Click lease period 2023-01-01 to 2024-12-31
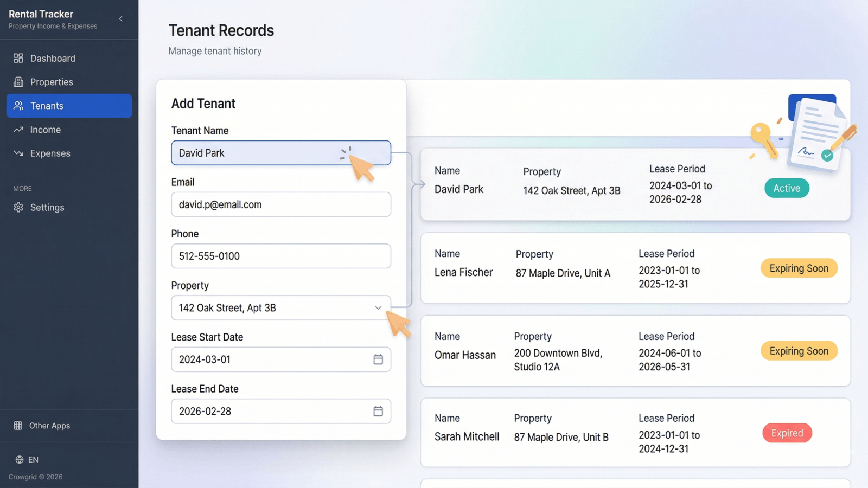Screen dimensions: 868x488 pyautogui.click(x=669, y=442)
